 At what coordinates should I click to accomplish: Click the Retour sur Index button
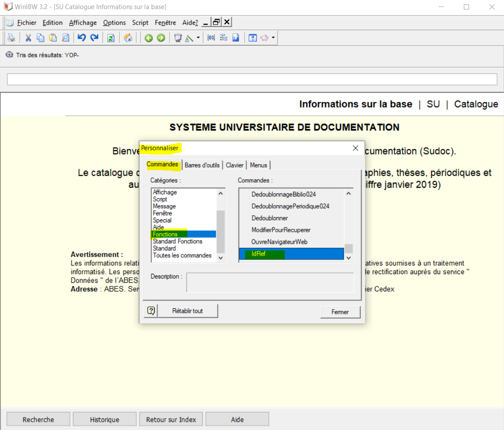point(171,419)
